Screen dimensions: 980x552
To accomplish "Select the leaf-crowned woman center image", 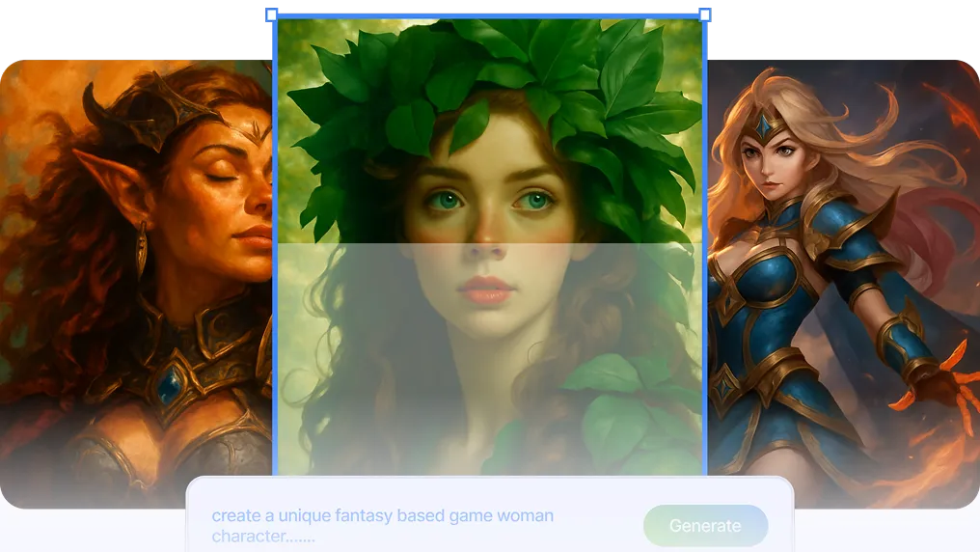I will (x=489, y=246).
